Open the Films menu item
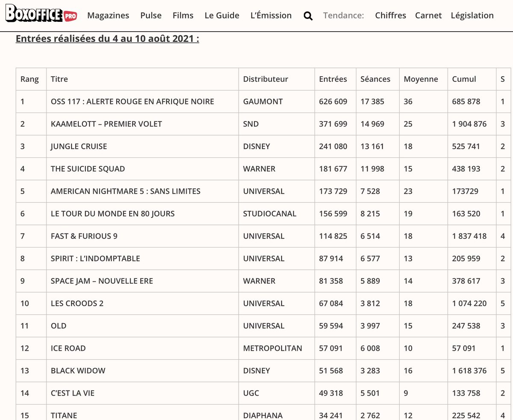The image size is (513, 420). (x=183, y=15)
